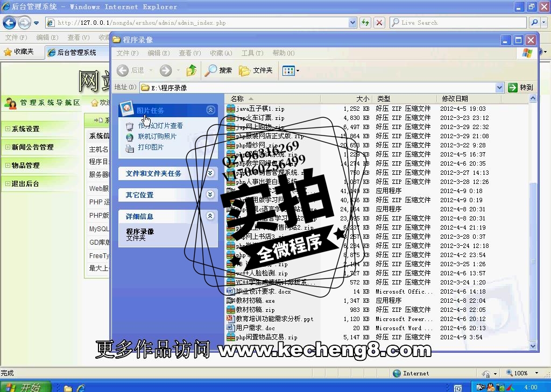
Task: Toggle the 文件夹 folders pane
Action: (x=256, y=70)
